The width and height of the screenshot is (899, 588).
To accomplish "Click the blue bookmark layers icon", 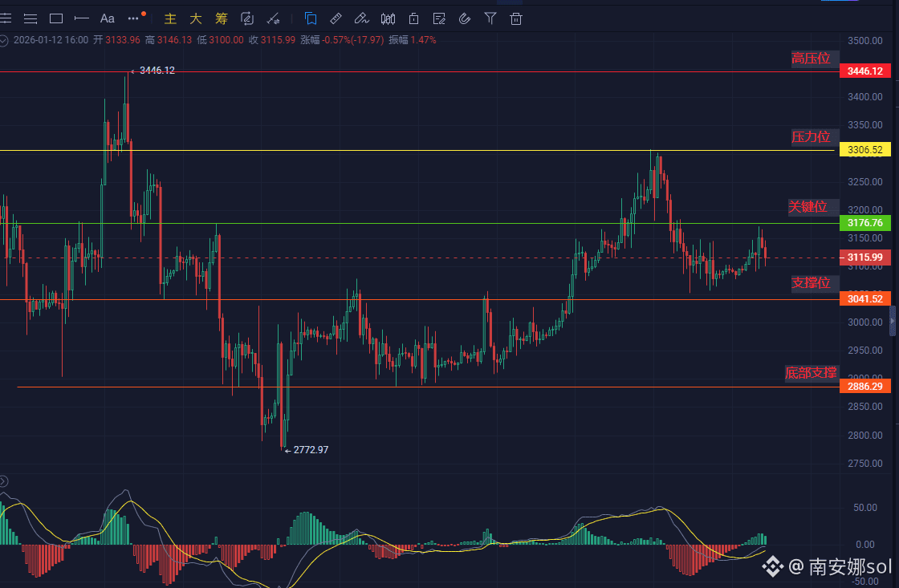I will 311,19.
